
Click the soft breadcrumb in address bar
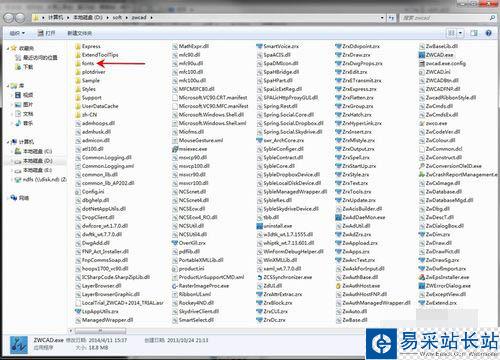click(x=117, y=17)
